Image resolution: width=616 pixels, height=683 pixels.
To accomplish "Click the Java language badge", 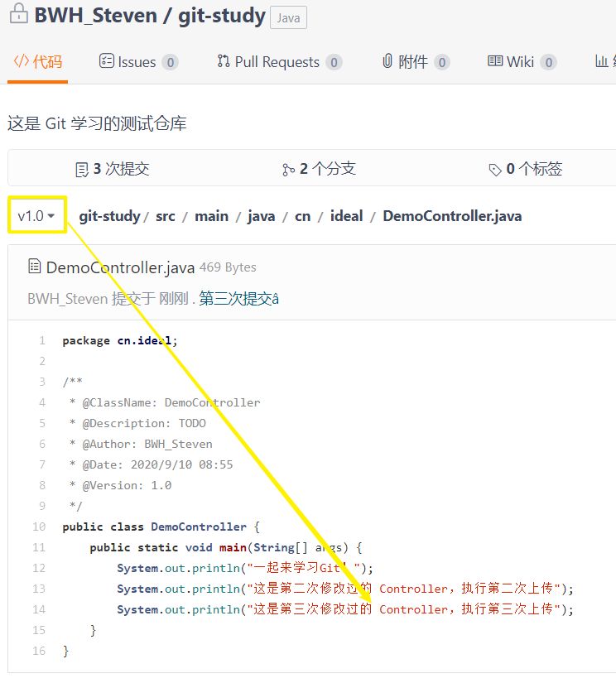I will (x=288, y=18).
